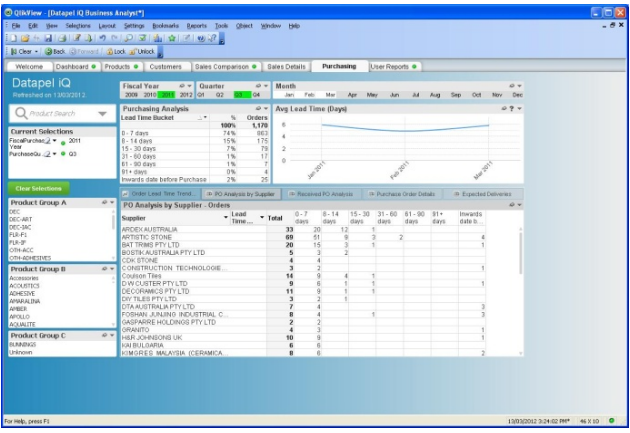Screen dimensions: 630x433
Task: Open the Month caption menu arrow
Action: click(x=520, y=86)
